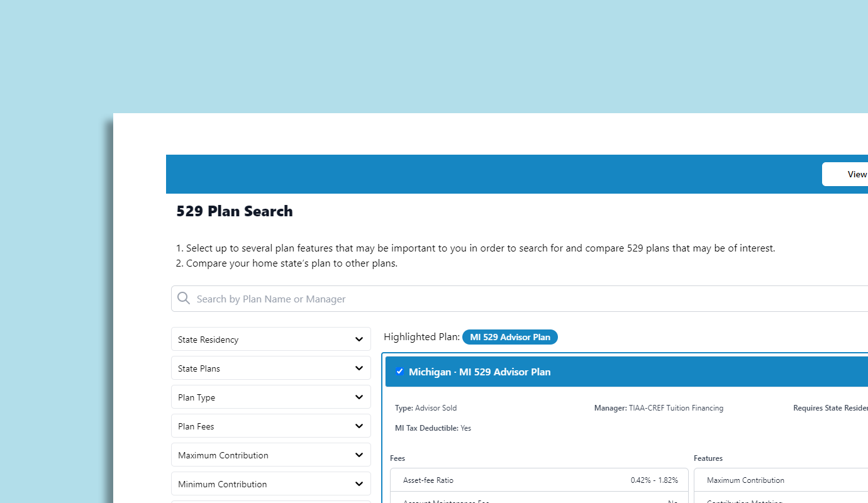
Task: Click the magnifier search icon
Action: tap(184, 298)
